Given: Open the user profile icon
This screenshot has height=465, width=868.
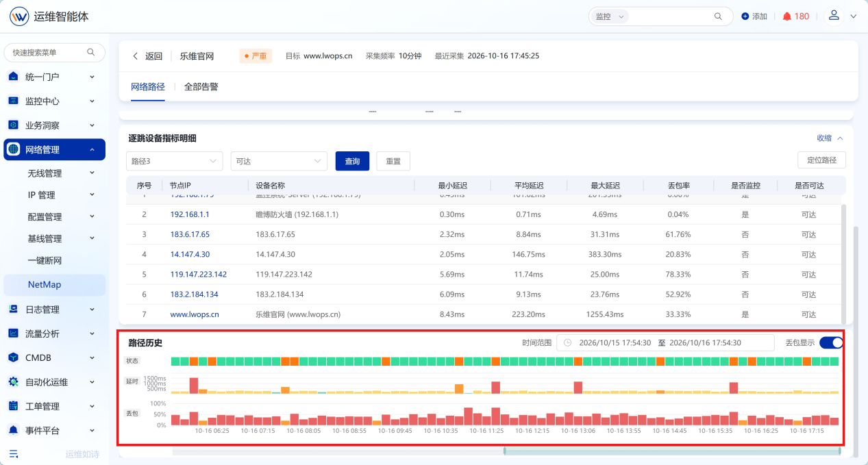Looking at the screenshot, I should (x=834, y=16).
